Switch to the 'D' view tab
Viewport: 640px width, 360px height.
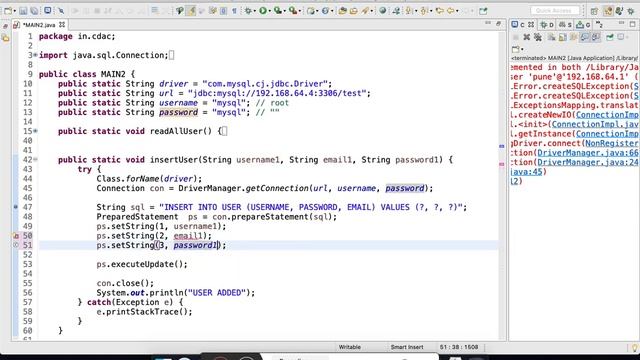click(x=547, y=25)
